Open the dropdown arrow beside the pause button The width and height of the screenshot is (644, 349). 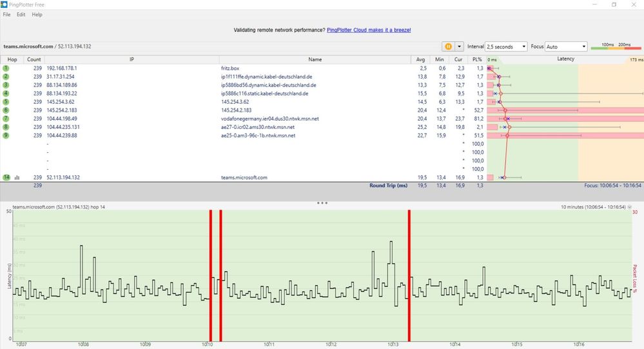click(459, 46)
